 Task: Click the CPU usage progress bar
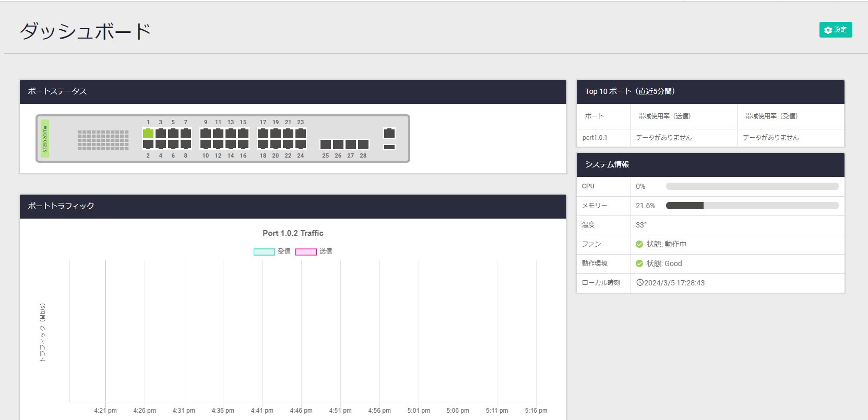coord(752,186)
